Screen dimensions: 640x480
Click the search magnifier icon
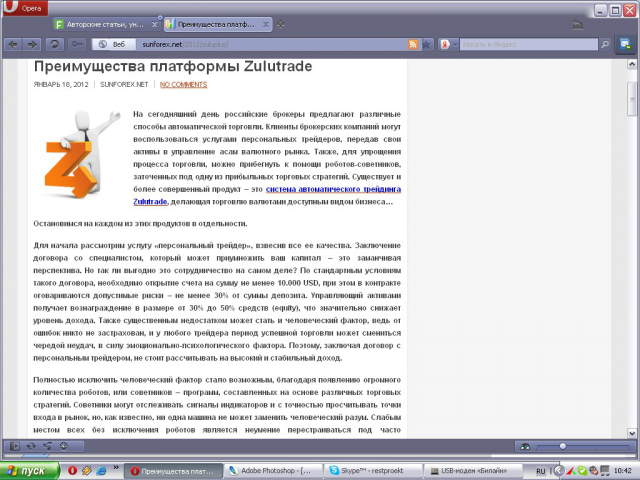pos(605,44)
